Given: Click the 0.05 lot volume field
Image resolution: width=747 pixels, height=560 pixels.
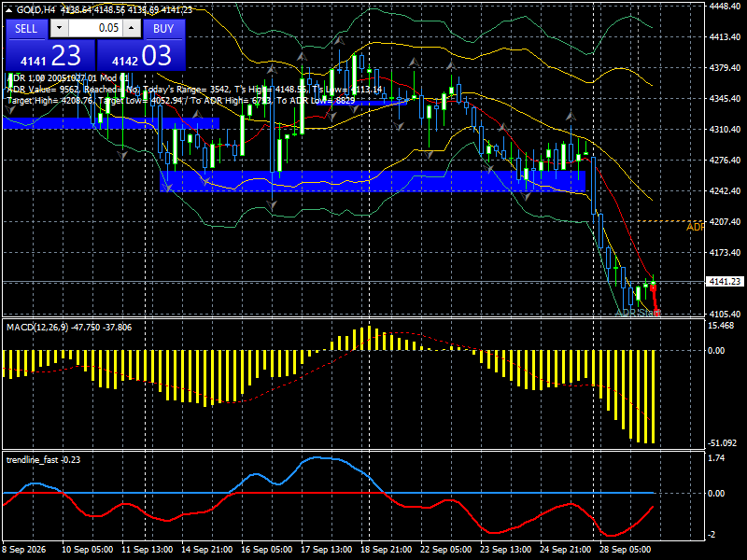Looking at the screenshot, I should coord(95,28).
